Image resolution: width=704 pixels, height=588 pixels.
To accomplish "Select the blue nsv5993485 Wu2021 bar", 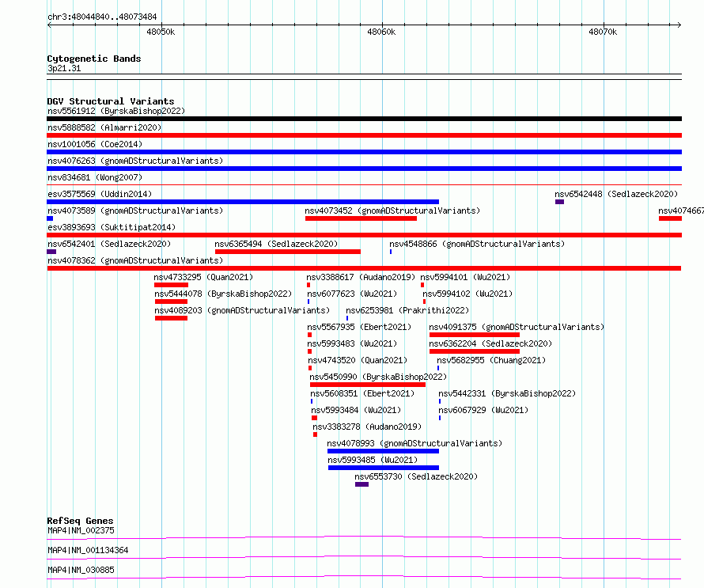I will coord(384,468).
